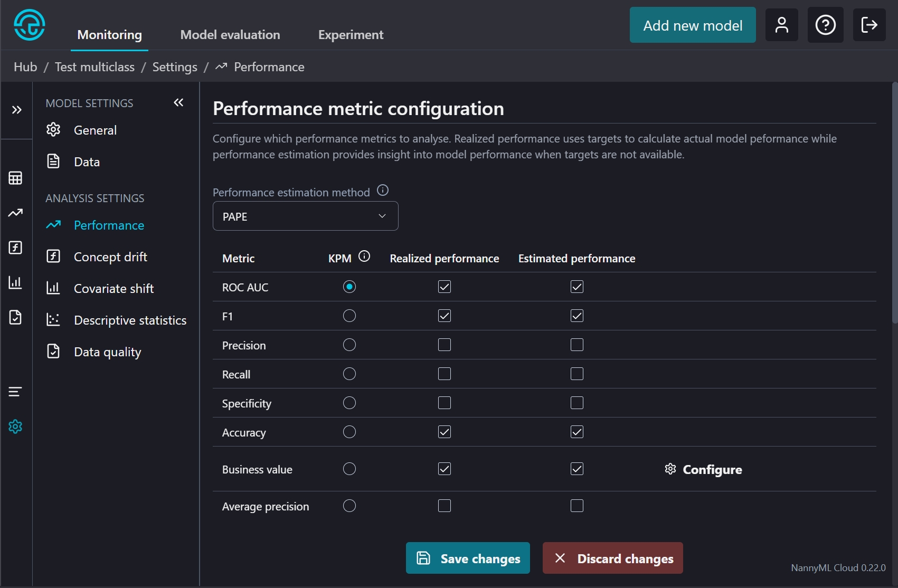This screenshot has height=588, width=898.
Task: Select F1 as the KPM radio button
Action: click(x=349, y=316)
